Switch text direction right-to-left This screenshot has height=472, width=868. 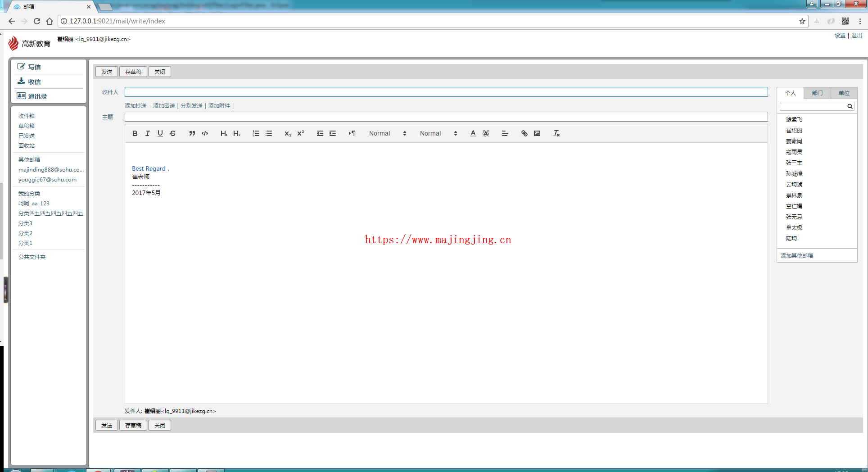(352, 133)
